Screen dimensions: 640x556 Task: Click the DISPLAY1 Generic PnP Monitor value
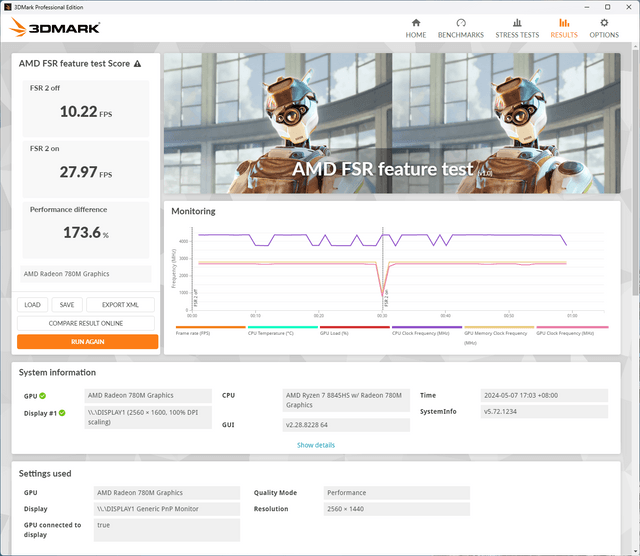pyautogui.click(x=167, y=509)
